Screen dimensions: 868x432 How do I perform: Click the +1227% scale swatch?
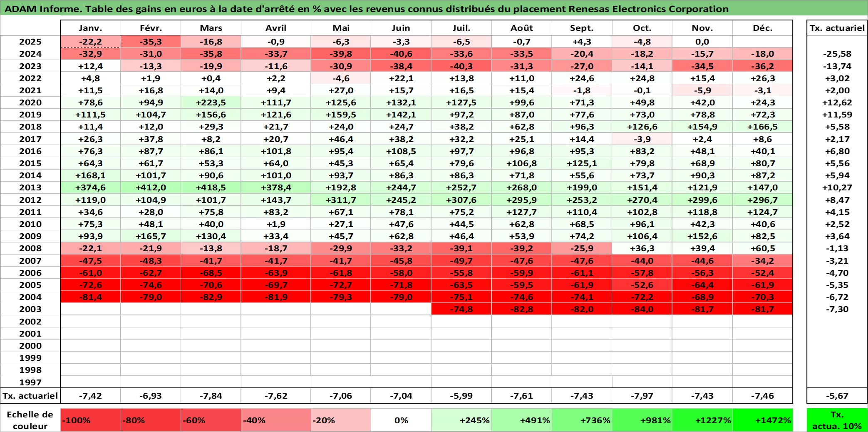point(702,420)
